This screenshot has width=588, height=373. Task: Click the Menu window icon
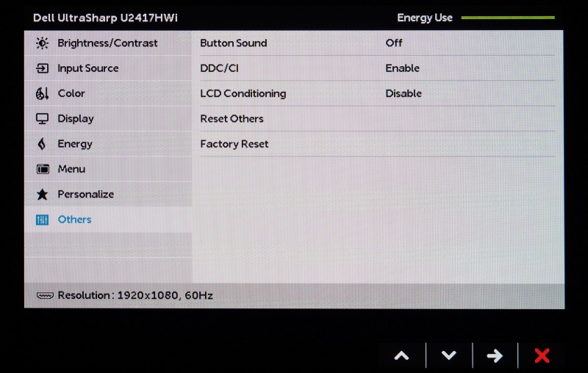click(43, 170)
